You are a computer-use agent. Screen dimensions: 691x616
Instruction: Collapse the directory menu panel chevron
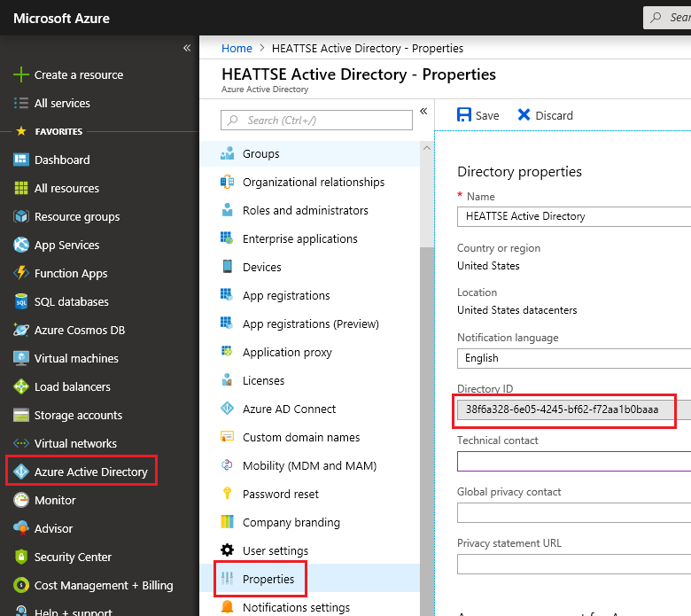coord(423,111)
